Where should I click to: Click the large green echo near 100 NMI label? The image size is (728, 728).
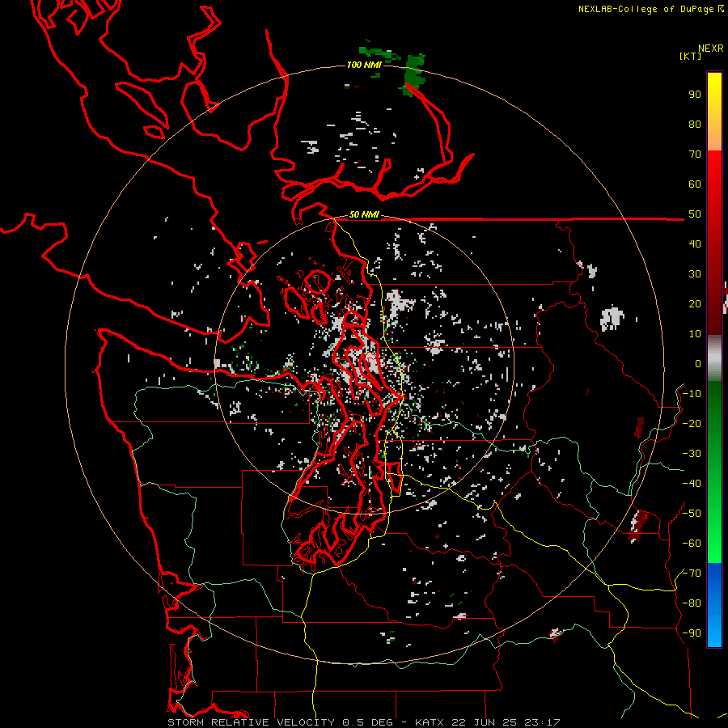[x=413, y=74]
